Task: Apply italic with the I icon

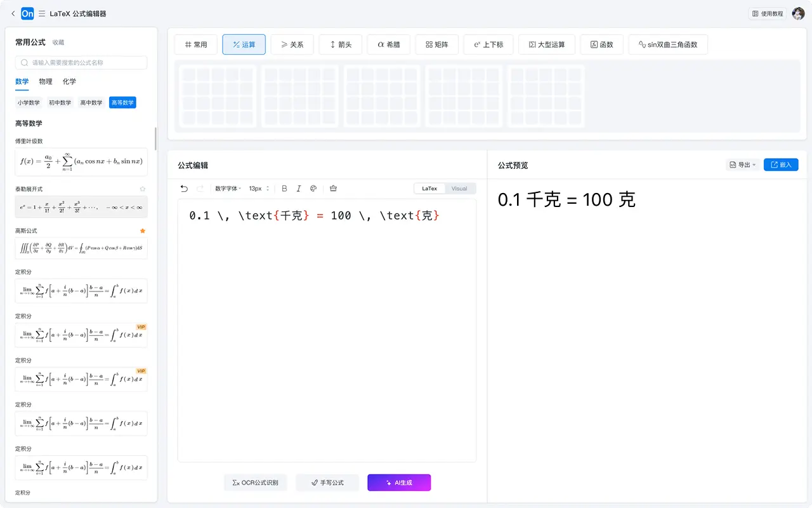Action: point(299,189)
